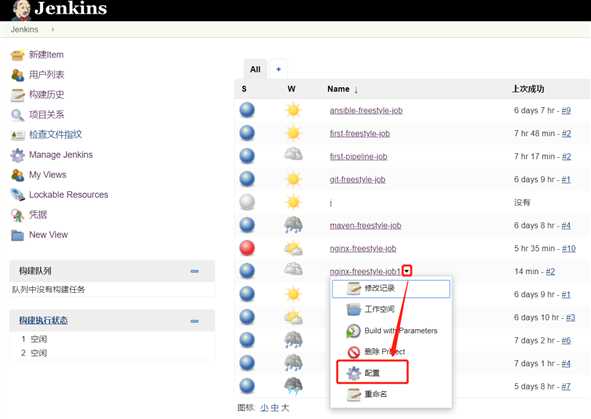Click the 构建历史 notepad icon
591x419 pixels.
pos(17,95)
